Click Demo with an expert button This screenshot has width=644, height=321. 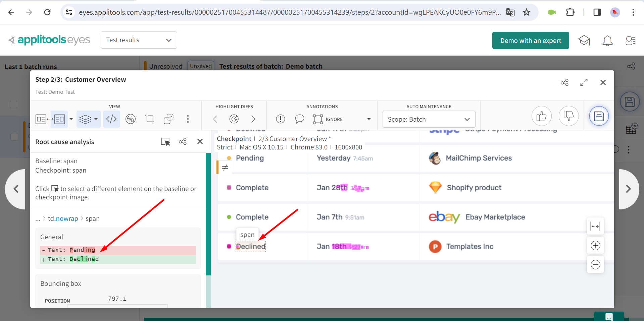531,41
